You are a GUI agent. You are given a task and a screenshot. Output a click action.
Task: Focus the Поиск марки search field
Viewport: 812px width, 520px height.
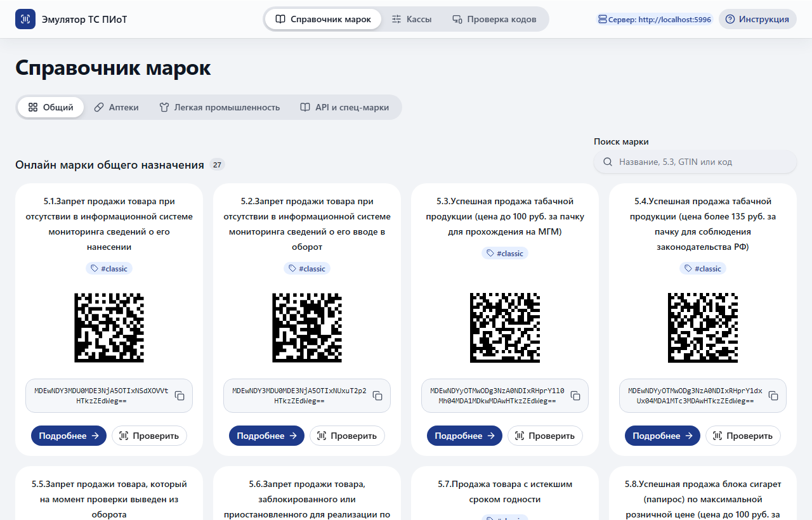(x=695, y=162)
